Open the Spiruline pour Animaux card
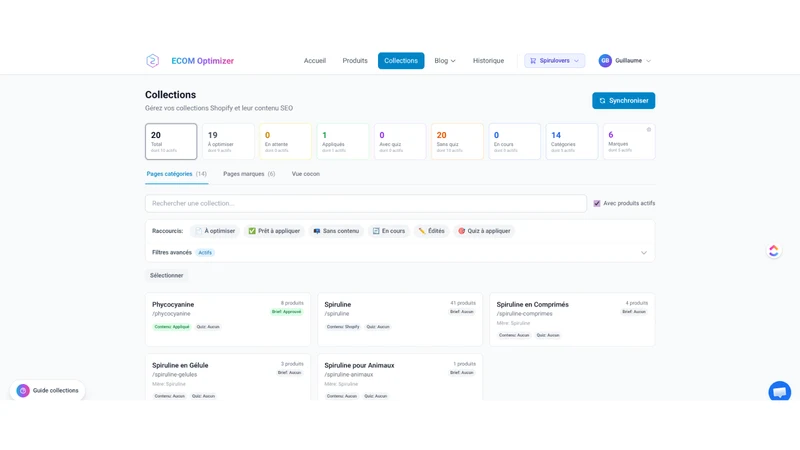This screenshot has height=450, width=800. click(x=400, y=377)
